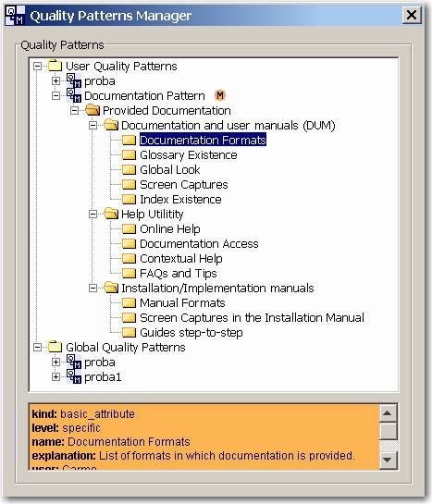This screenshot has width=432, height=504.
Task: Click the details pane scroll down arrow
Action: [x=388, y=460]
